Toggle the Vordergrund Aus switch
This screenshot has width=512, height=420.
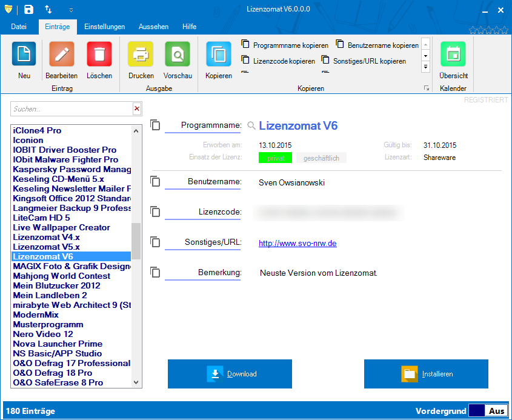coord(488,411)
